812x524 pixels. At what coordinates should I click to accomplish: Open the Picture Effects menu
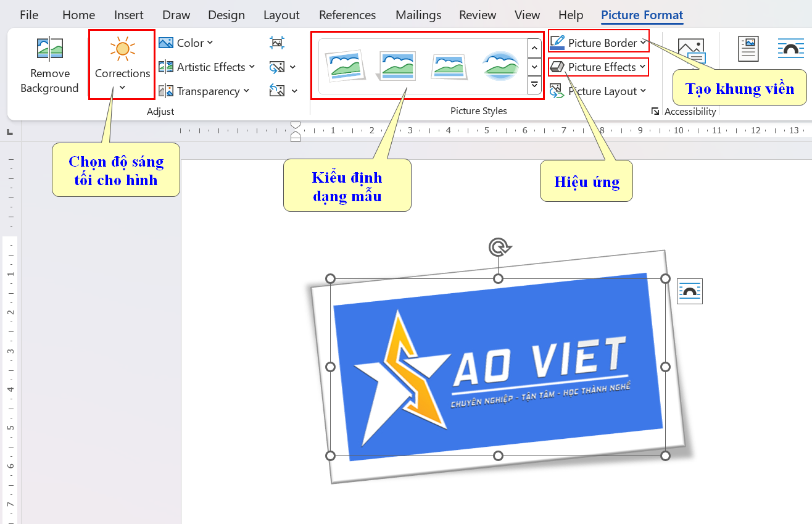coord(599,67)
